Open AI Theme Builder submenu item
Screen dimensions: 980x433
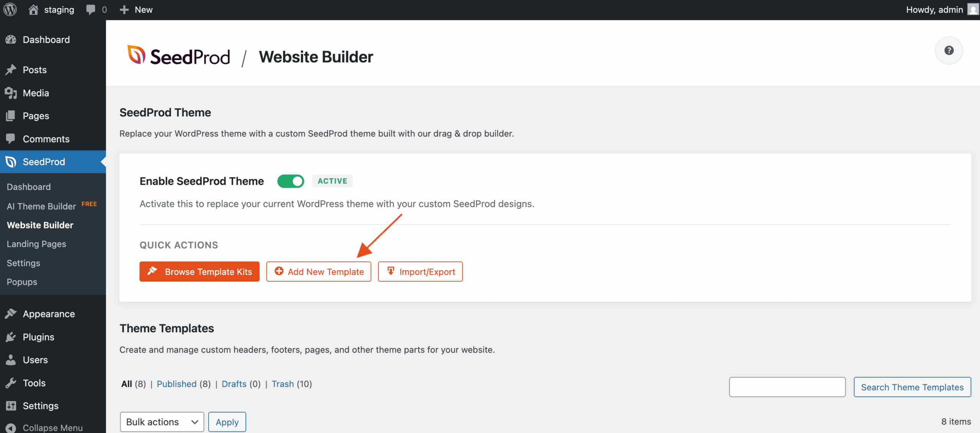41,206
